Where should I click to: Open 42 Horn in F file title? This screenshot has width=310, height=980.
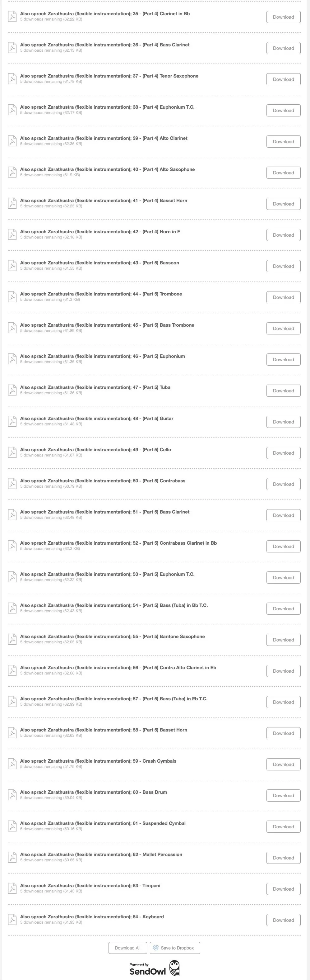tap(100, 231)
